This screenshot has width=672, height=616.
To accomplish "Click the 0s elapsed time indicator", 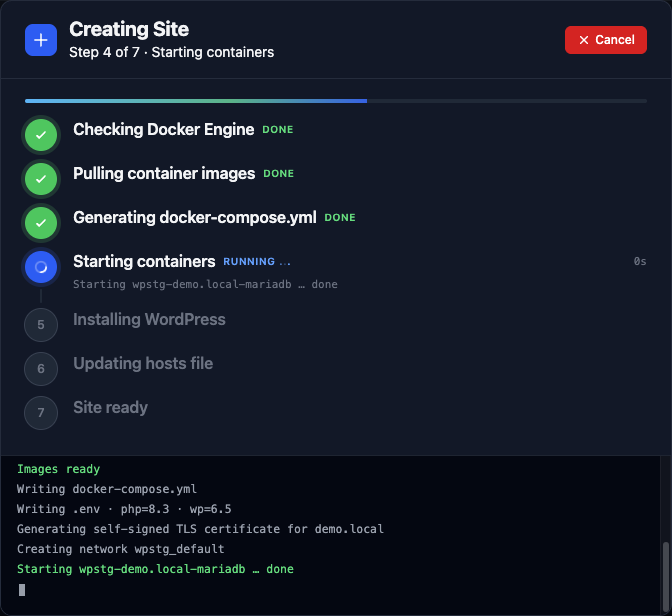I will pyautogui.click(x=640, y=261).
